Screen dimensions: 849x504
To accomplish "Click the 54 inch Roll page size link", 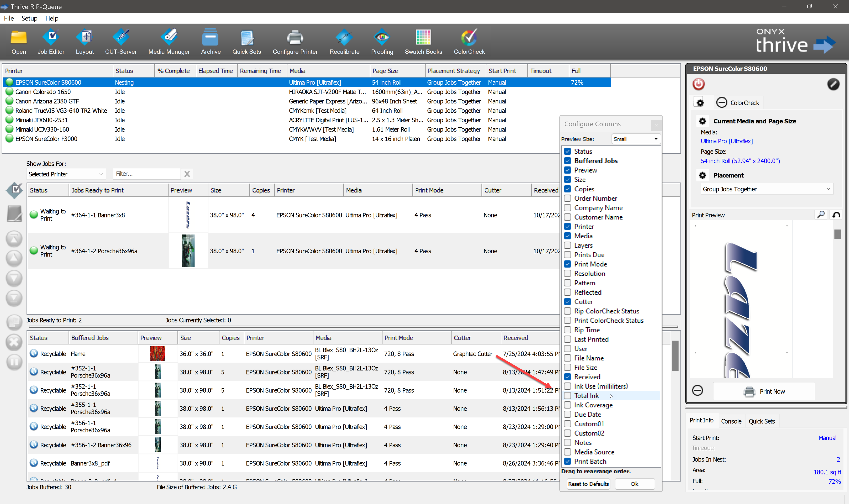I will [740, 161].
